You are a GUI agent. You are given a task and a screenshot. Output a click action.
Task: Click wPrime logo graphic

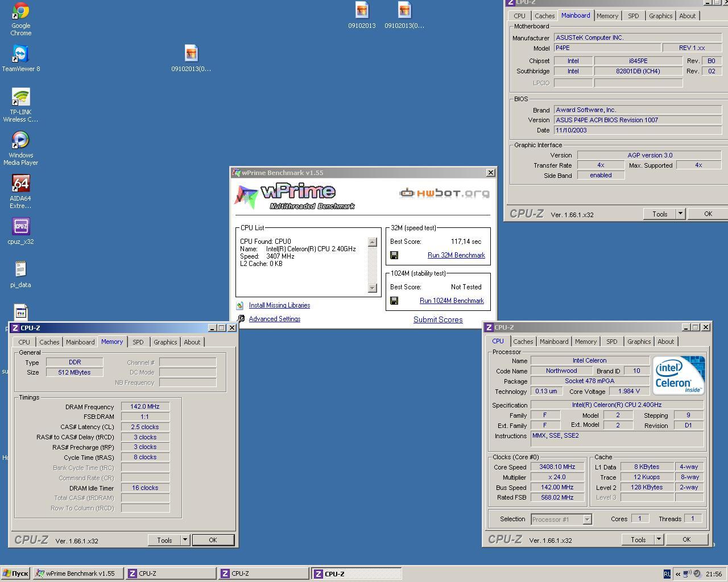[x=295, y=197]
